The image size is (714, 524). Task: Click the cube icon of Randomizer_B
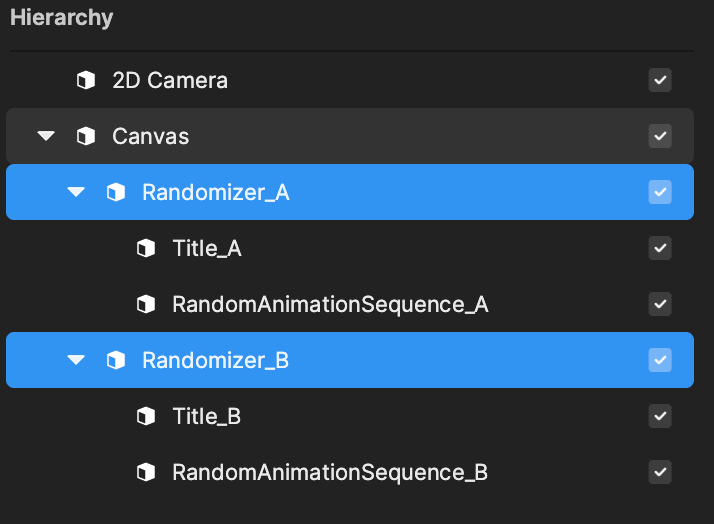click(116, 360)
